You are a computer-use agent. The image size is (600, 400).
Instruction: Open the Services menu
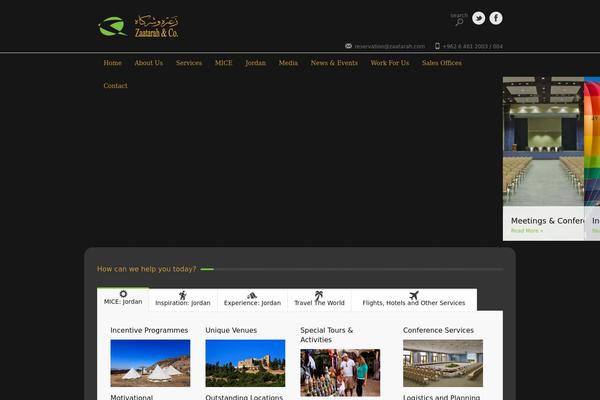(189, 63)
